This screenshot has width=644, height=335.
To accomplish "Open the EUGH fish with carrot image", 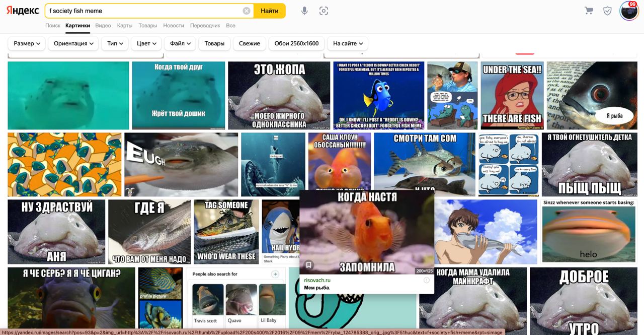I will (181, 164).
